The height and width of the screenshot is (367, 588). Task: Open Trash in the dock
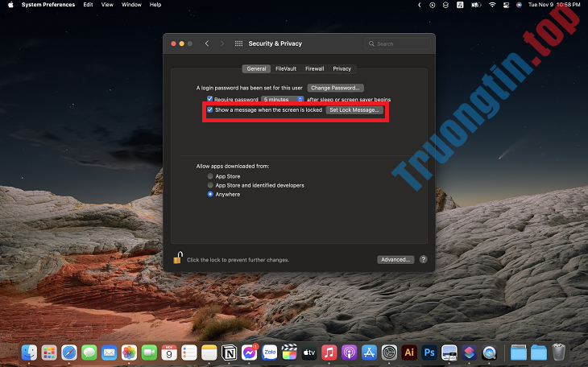559,353
